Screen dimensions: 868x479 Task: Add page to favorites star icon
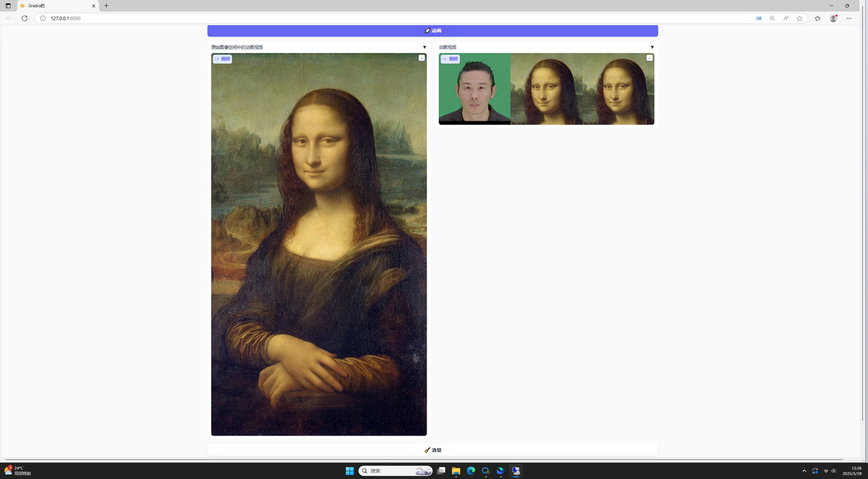[x=800, y=18]
